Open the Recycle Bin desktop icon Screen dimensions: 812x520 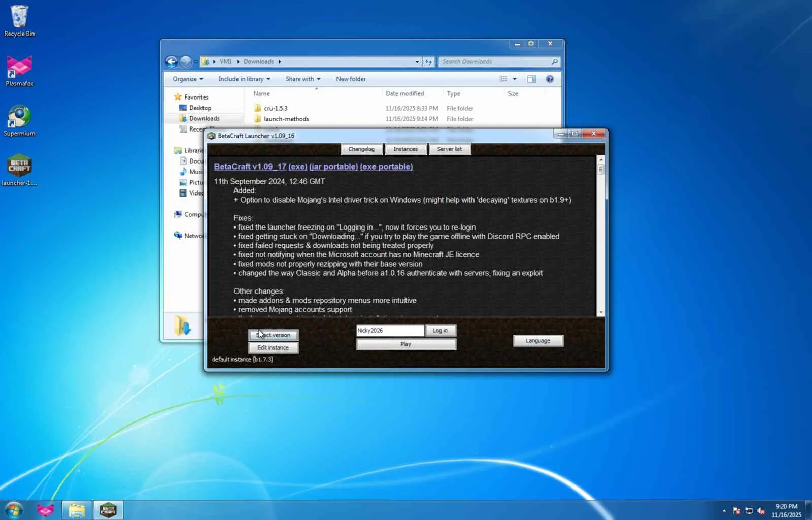(x=19, y=20)
